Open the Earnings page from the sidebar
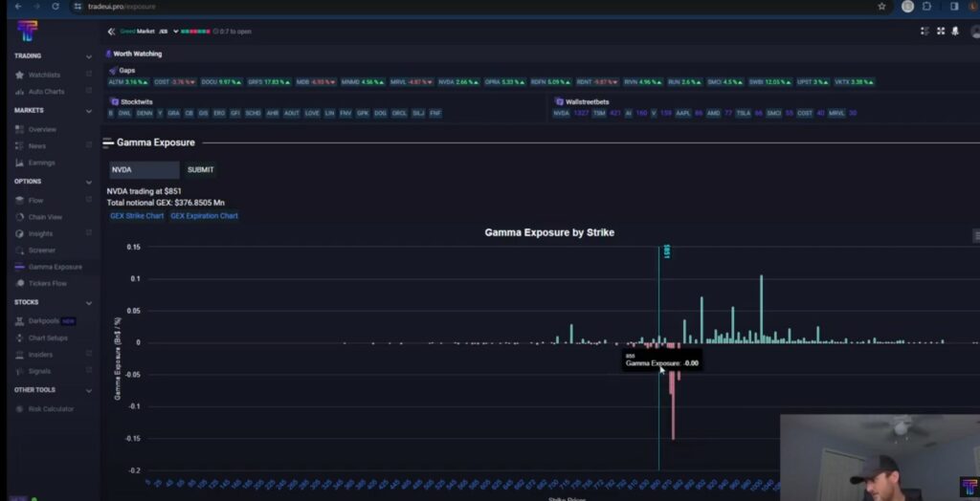The height and width of the screenshot is (501, 980). click(41, 163)
